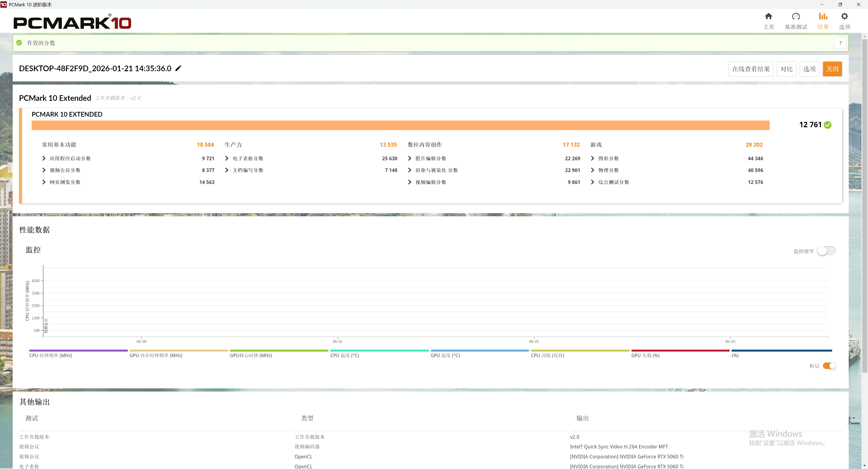The image size is (868, 469).
Task: Expand the photo editing score (照片编辑分数) row
Action: 409,158
